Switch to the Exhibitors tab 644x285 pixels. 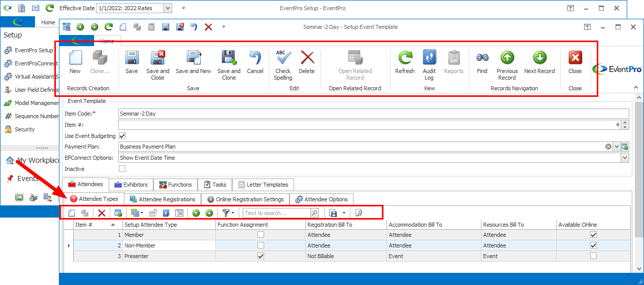(x=131, y=185)
